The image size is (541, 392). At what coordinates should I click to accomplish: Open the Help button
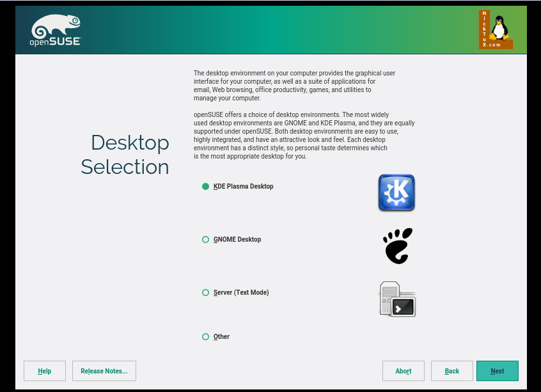[44, 371]
